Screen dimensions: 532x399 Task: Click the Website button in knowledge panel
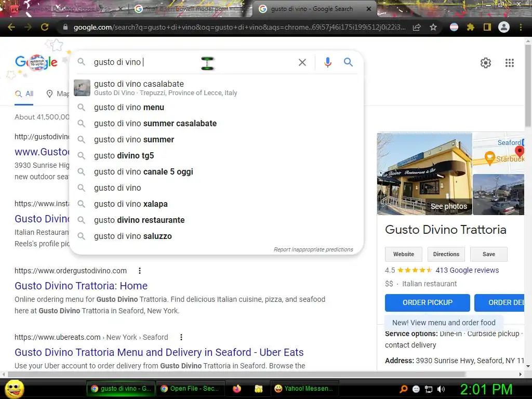(403, 254)
